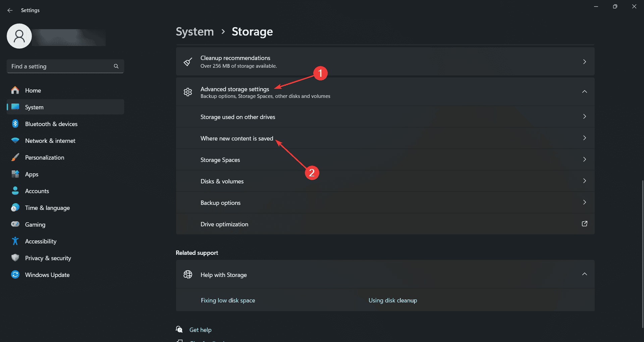Viewport: 644px width, 342px height.
Task: Go to Accounts in sidebar
Action: [37, 191]
